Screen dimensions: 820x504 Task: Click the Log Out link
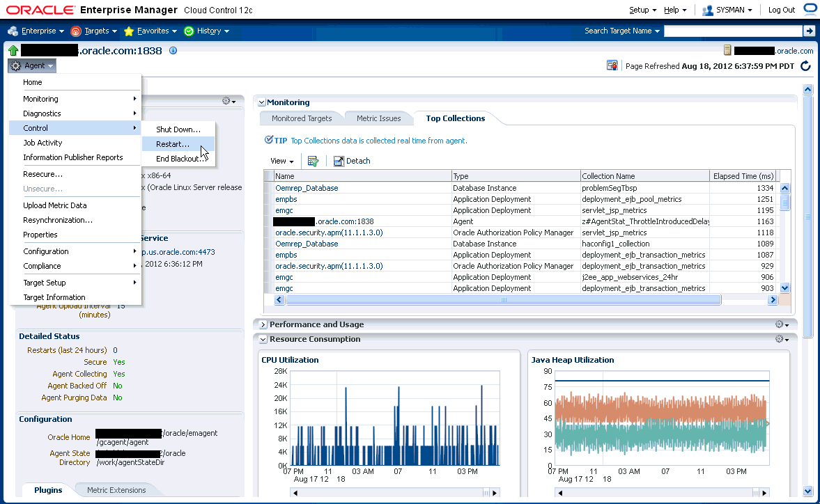(781, 10)
